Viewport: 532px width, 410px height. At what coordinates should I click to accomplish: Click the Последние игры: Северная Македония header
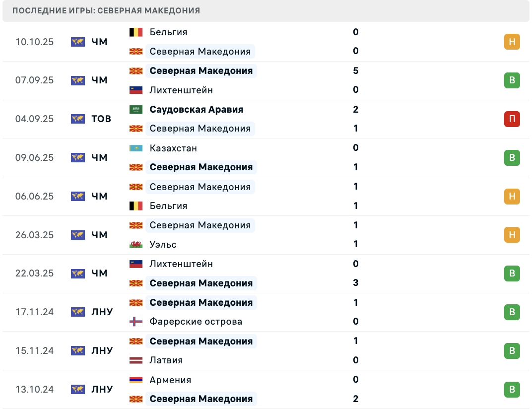click(106, 11)
